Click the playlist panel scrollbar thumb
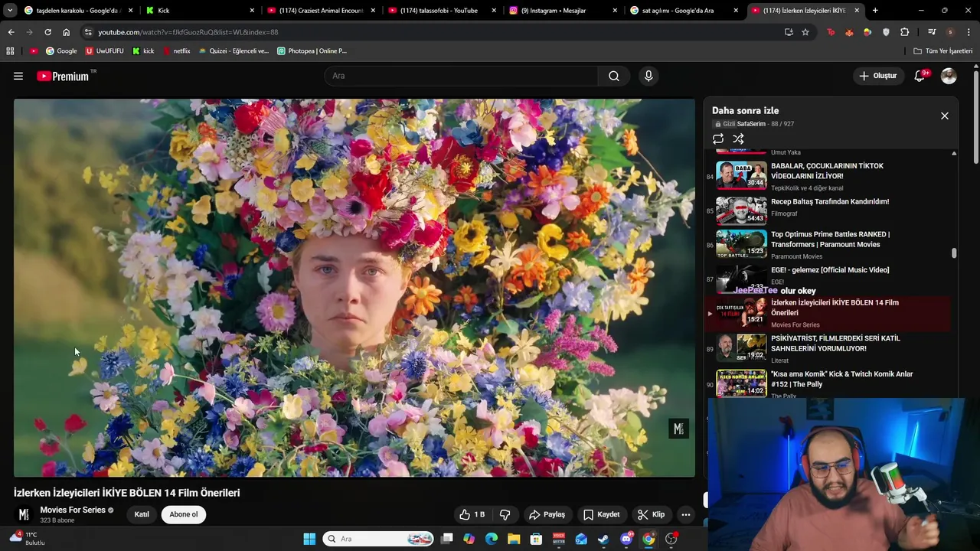Screen dimensions: 980x551 [x=954, y=253]
